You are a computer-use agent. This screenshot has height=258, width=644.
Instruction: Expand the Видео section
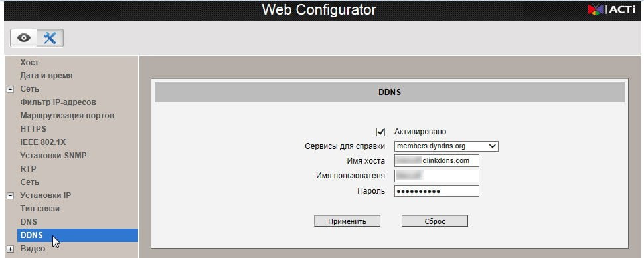tap(11, 249)
